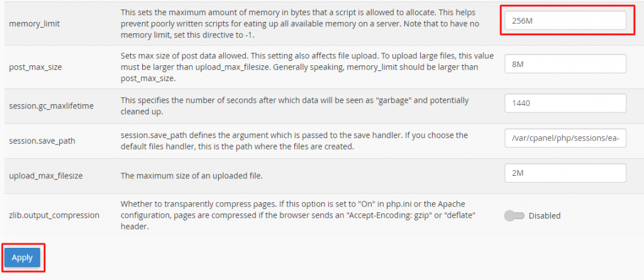Click the post_max_size directive name
The height and width of the screenshot is (280, 644).
pyautogui.click(x=35, y=67)
